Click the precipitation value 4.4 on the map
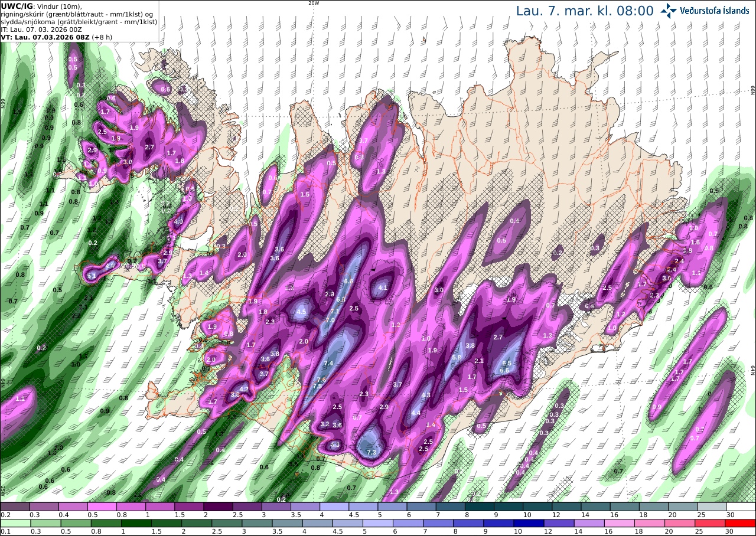The height and width of the screenshot is (536, 756). (x=416, y=413)
